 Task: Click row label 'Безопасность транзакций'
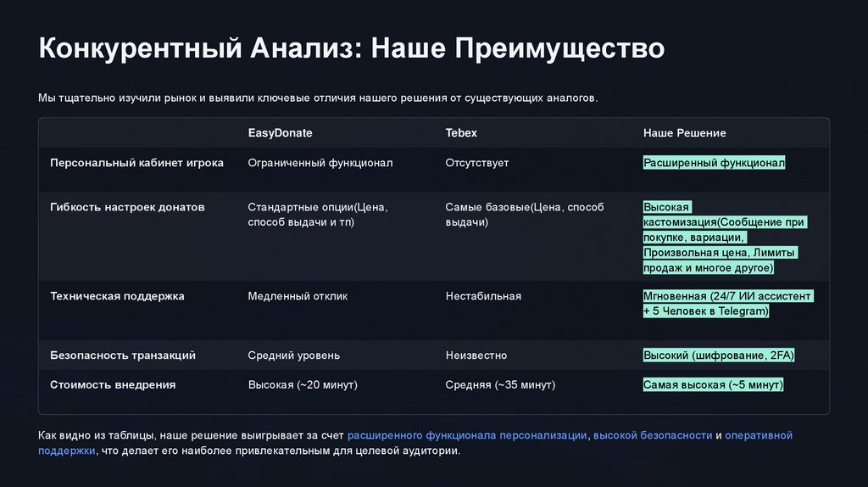point(123,355)
